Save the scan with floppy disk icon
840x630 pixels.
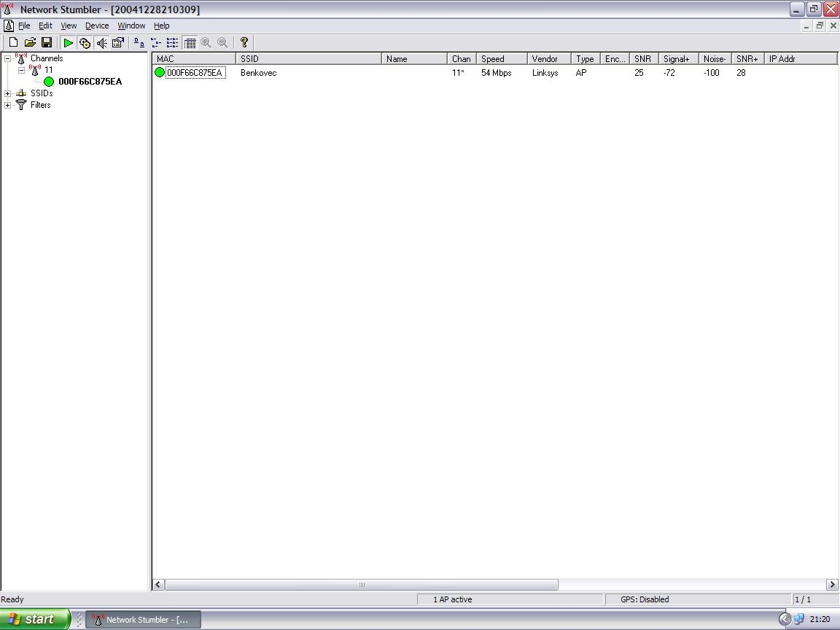(x=47, y=43)
